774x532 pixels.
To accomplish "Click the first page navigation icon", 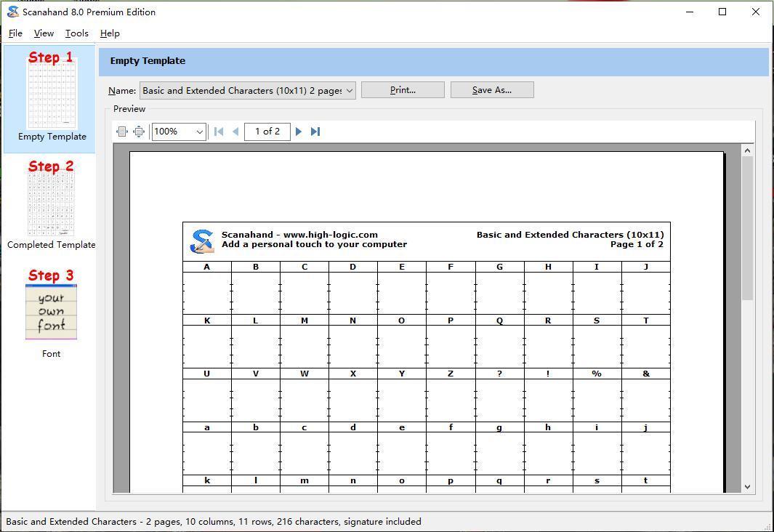I will pos(219,132).
